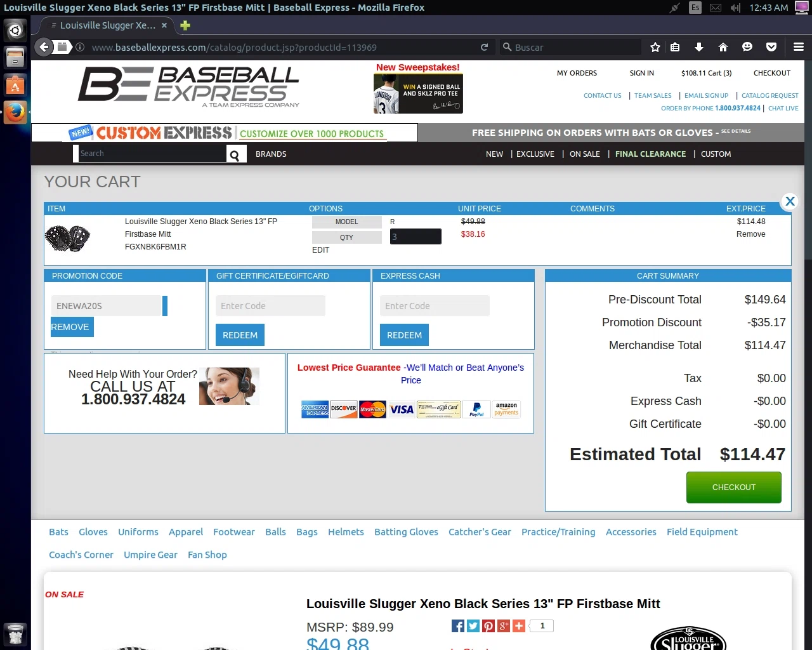Focus the QTY input field
This screenshot has width=812, height=650.
[416, 237]
